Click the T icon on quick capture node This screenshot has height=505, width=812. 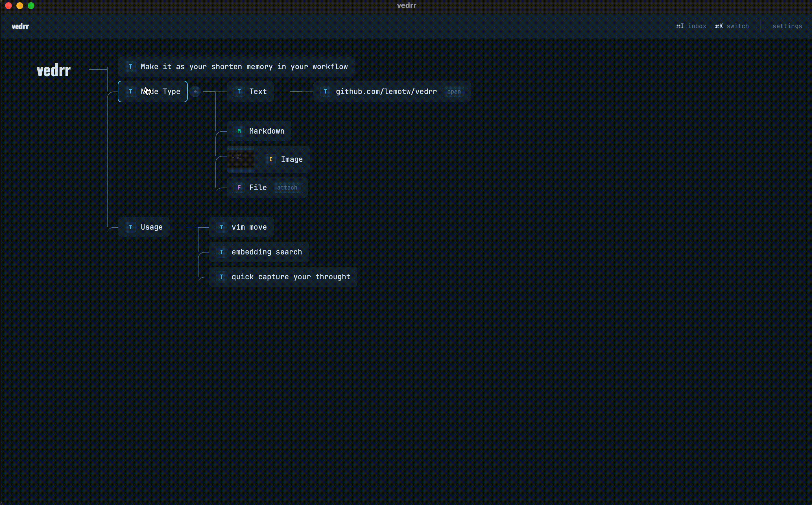[x=221, y=277]
